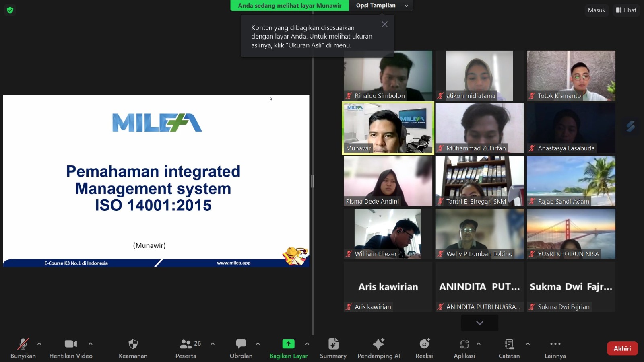Expand chat options arrow beside Obrolan

click(258, 344)
